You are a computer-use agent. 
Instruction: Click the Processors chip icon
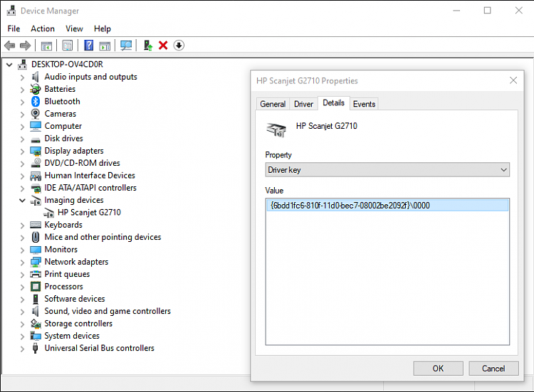pyautogui.click(x=36, y=287)
